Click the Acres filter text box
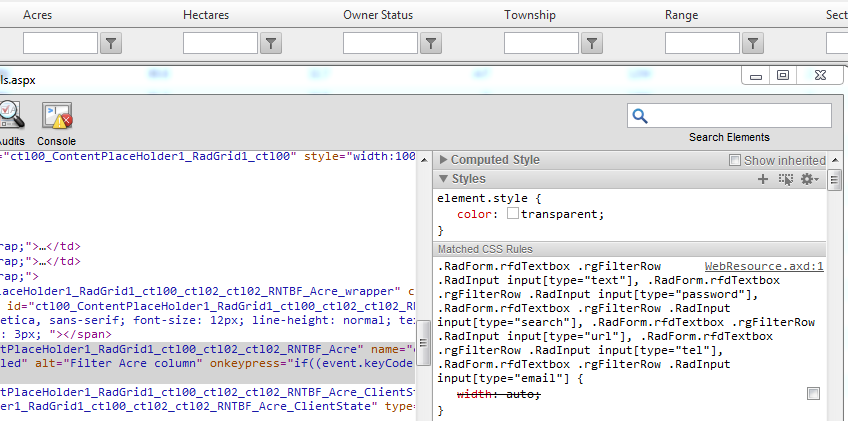Screen dimensions: 848x421 [61, 43]
